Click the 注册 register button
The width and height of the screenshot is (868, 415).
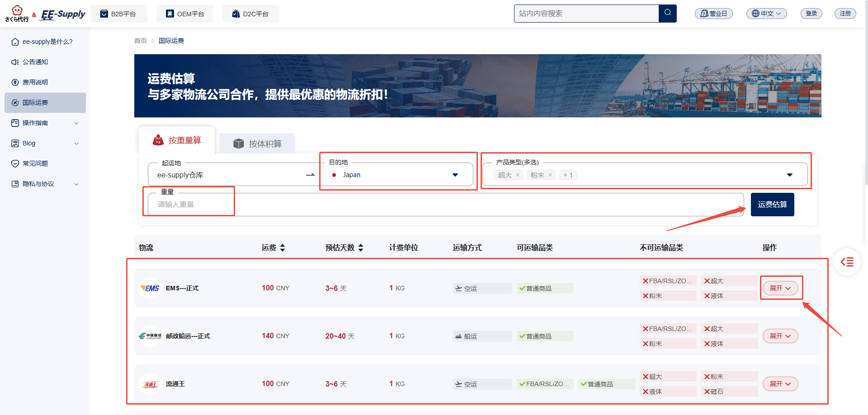[x=845, y=14]
